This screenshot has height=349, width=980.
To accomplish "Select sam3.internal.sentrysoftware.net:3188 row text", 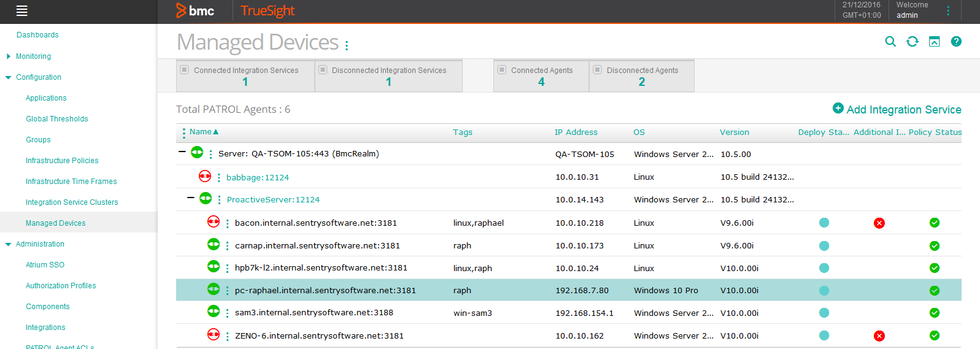I will (314, 313).
